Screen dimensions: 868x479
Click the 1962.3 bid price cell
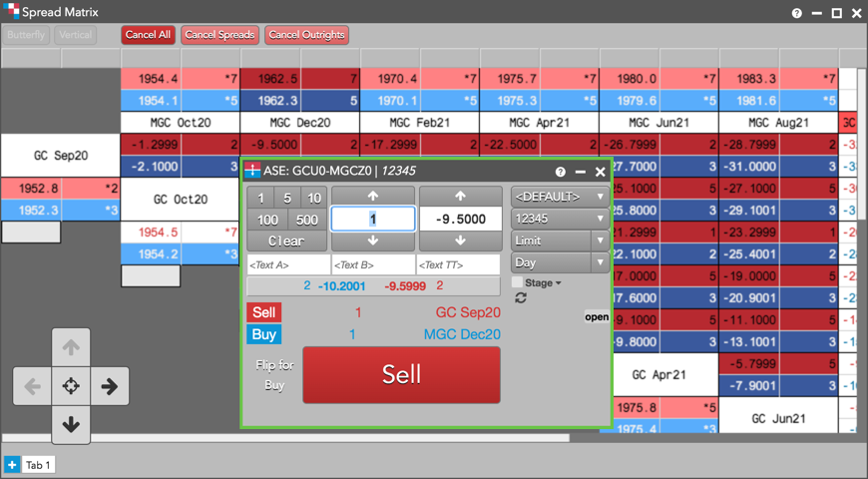click(270, 101)
